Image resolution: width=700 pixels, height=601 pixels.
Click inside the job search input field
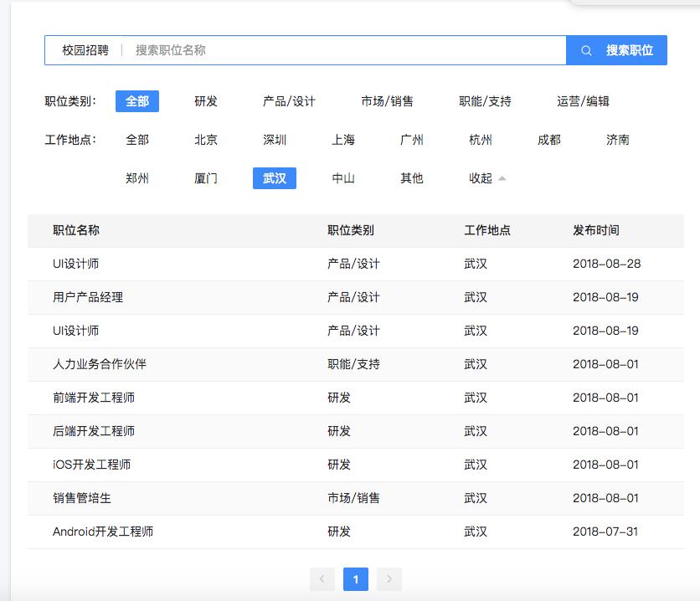pos(335,50)
